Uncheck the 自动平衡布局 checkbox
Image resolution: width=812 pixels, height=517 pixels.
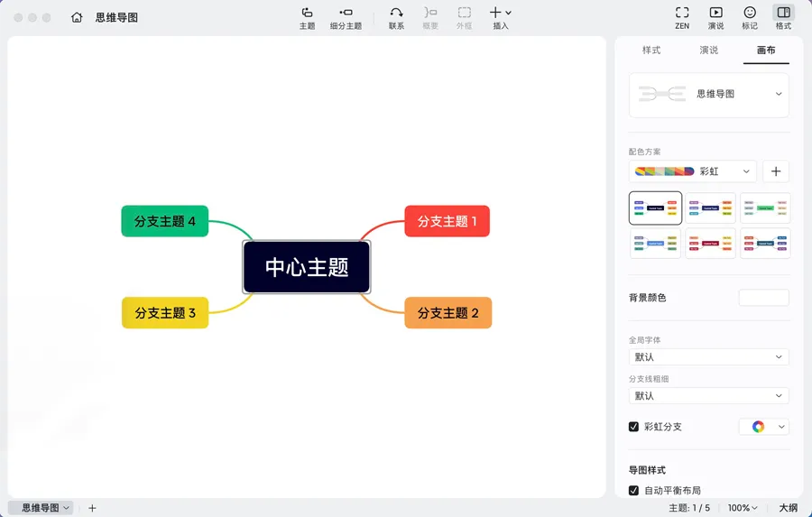point(634,491)
